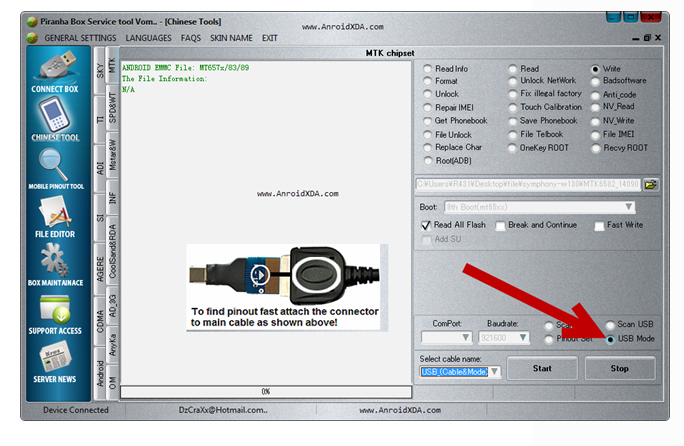The height and width of the screenshot is (446, 684).
Task: Select Fix illegal factory option
Action: 512,94
